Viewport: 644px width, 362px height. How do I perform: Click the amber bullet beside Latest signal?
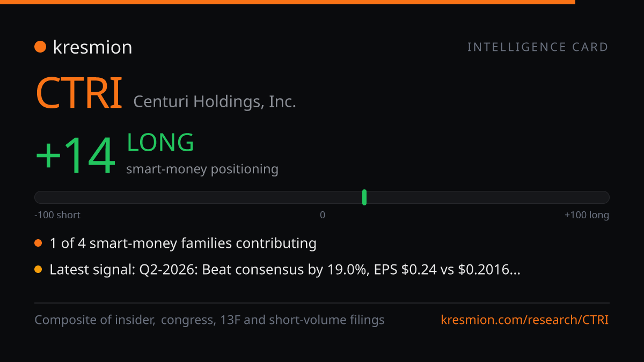click(38, 270)
